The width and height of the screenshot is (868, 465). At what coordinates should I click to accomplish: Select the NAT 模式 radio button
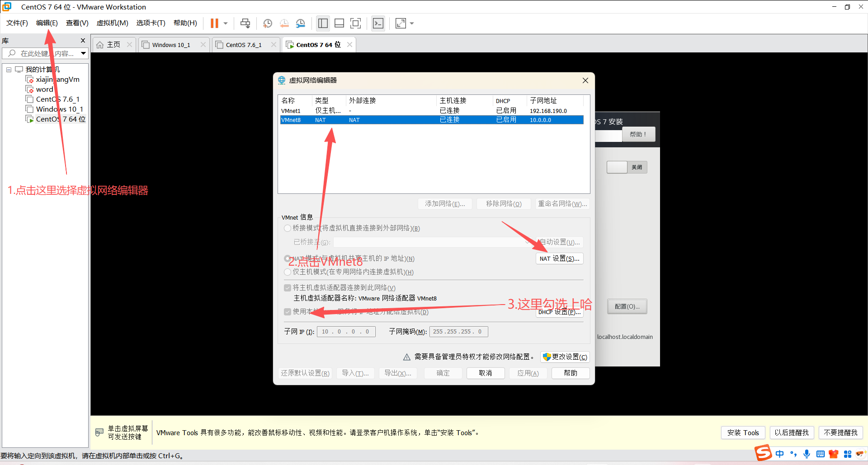[288, 258]
